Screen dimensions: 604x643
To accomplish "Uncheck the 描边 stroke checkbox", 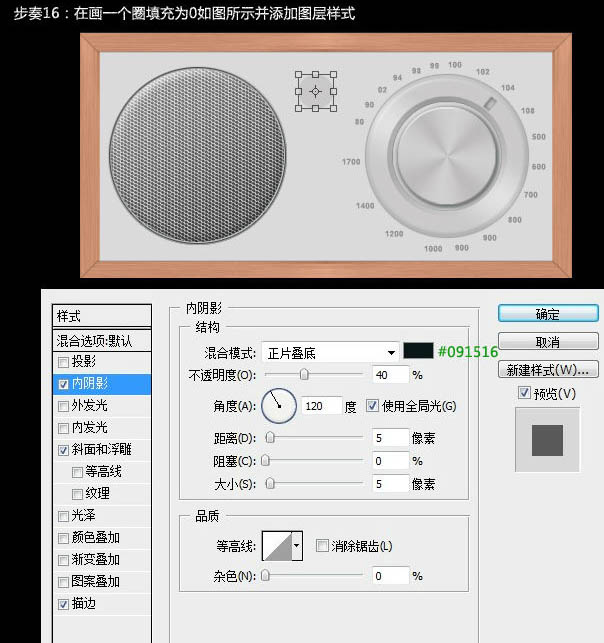I will [63, 604].
